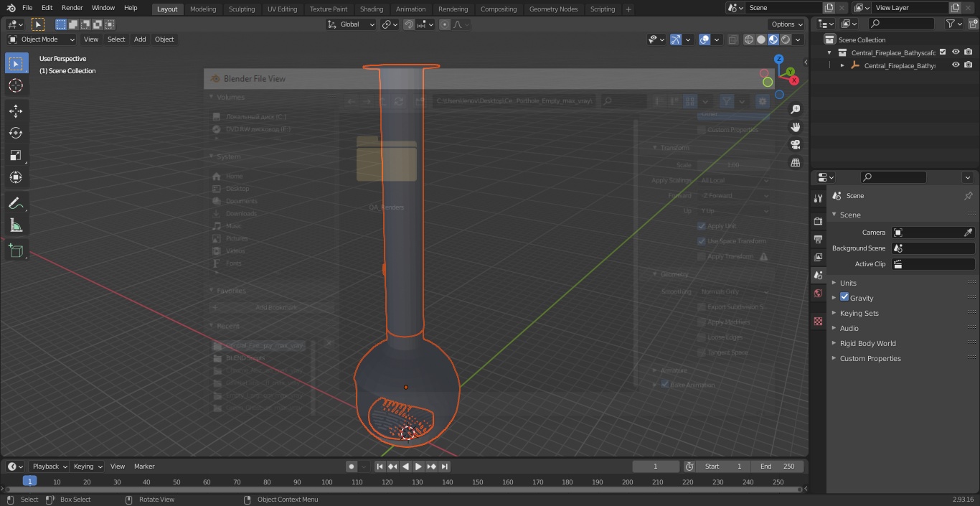
Task: Switch to the UV Editing workspace tab
Action: 282,9
